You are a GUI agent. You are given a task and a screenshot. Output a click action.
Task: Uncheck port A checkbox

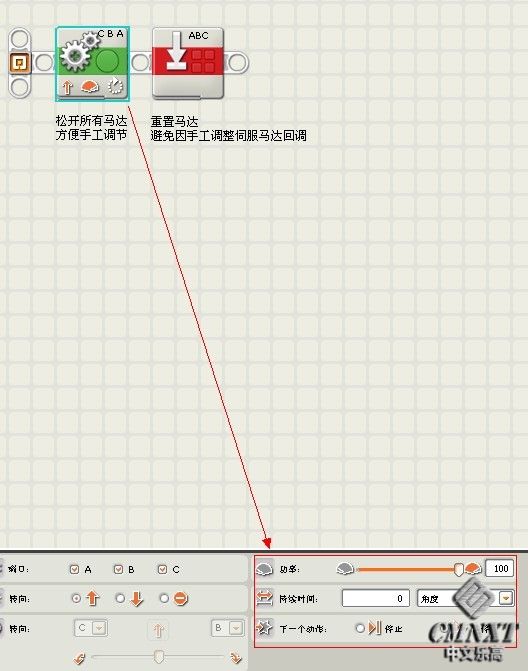pos(74,569)
